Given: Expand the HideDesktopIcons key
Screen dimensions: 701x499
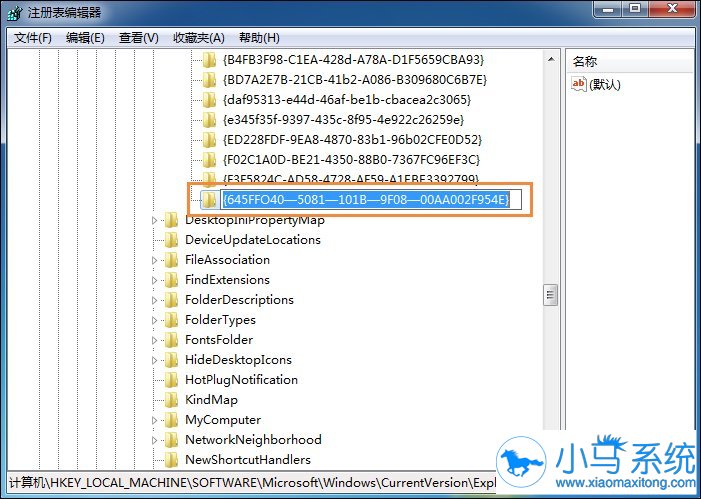Looking at the screenshot, I should click(154, 360).
